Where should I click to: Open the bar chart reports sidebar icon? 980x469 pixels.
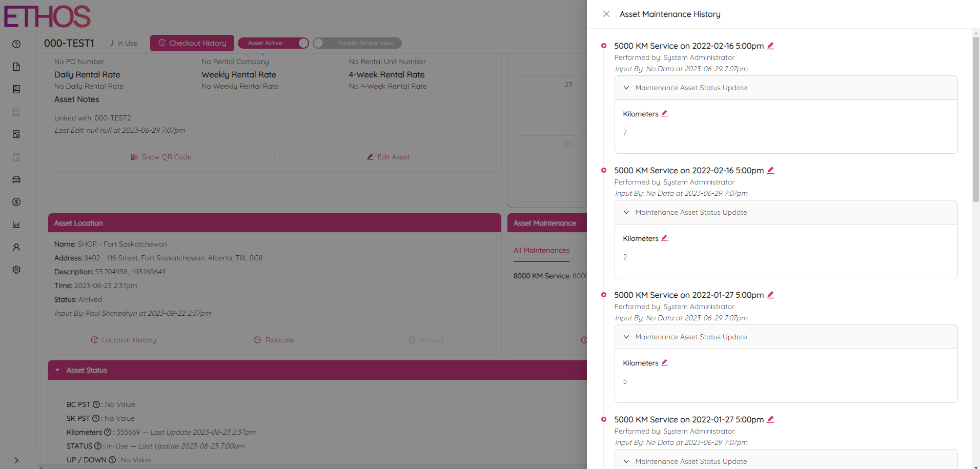[x=16, y=225]
